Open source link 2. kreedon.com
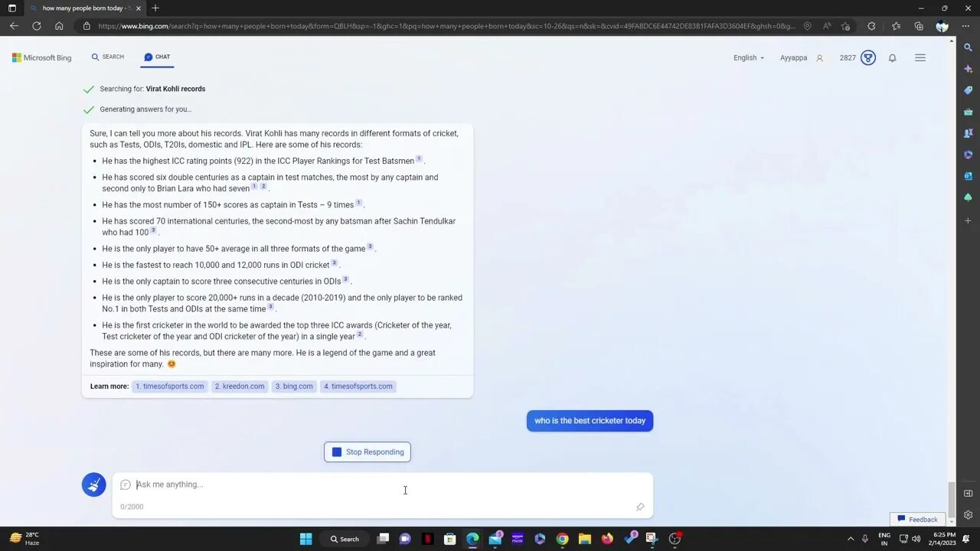This screenshot has height=551, width=980. [x=240, y=386]
